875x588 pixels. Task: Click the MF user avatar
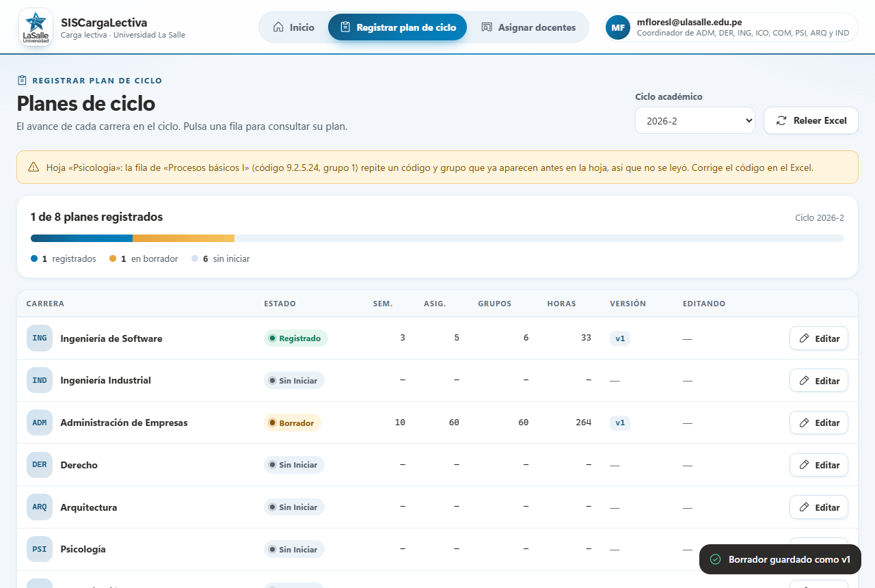coord(618,27)
